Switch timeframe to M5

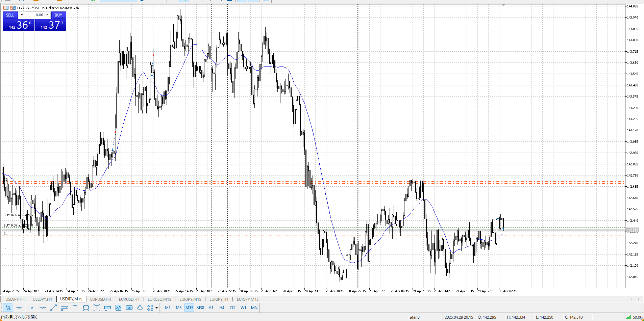[178, 307]
